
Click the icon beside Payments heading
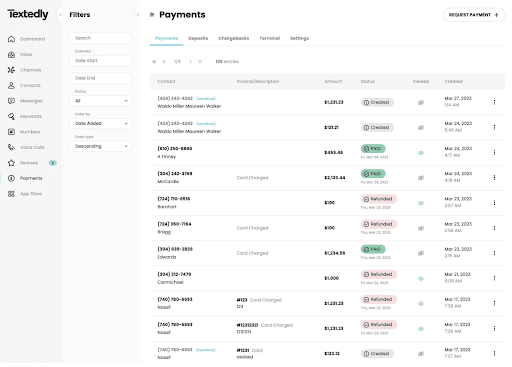pos(152,15)
